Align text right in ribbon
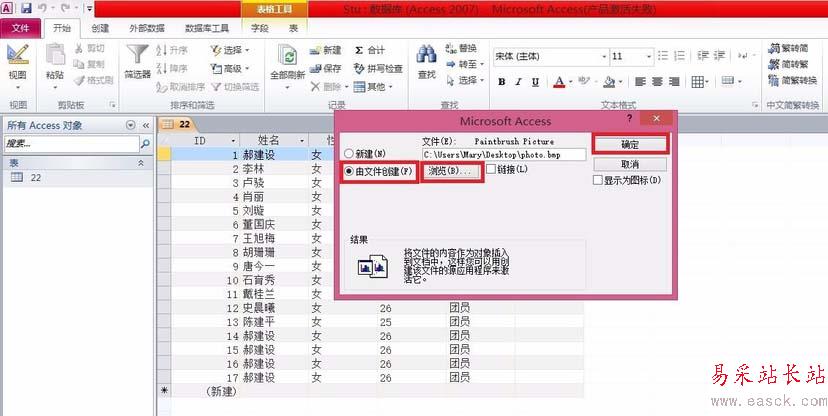Image resolution: width=828 pixels, height=416 pixels. coord(674,82)
